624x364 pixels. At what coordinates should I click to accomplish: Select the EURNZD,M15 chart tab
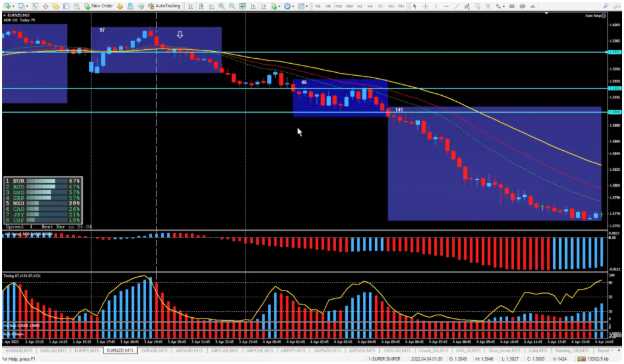tap(120, 350)
